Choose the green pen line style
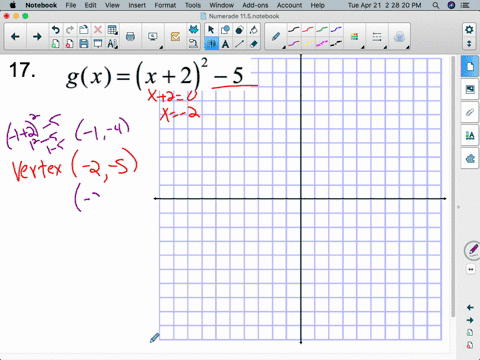 (x=322, y=30)
